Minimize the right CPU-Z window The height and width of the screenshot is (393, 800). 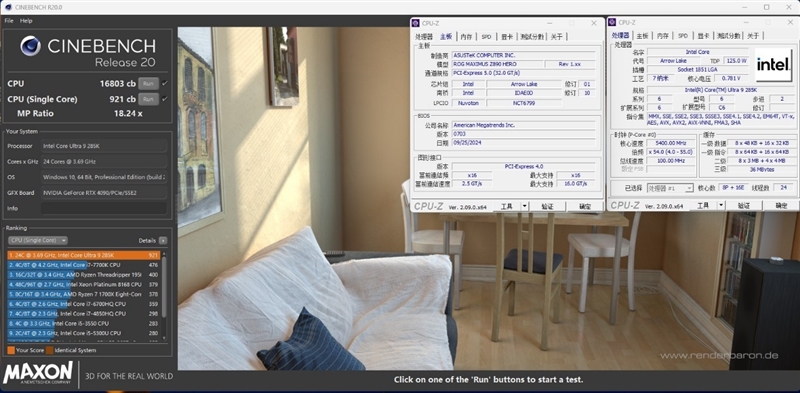(745, 22)
